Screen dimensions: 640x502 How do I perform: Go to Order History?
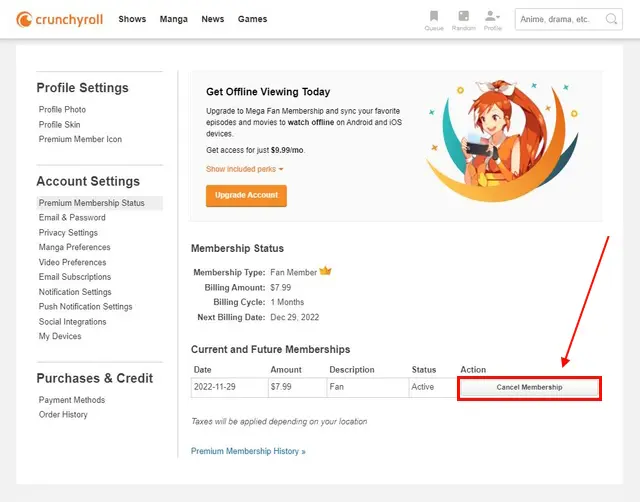point(63,414)
